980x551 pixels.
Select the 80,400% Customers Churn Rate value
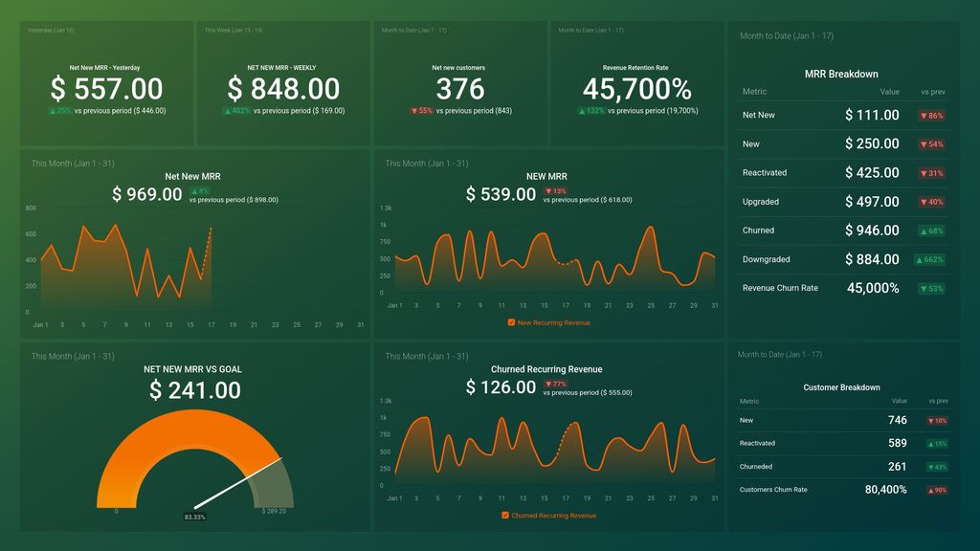(x=885, y=489)
